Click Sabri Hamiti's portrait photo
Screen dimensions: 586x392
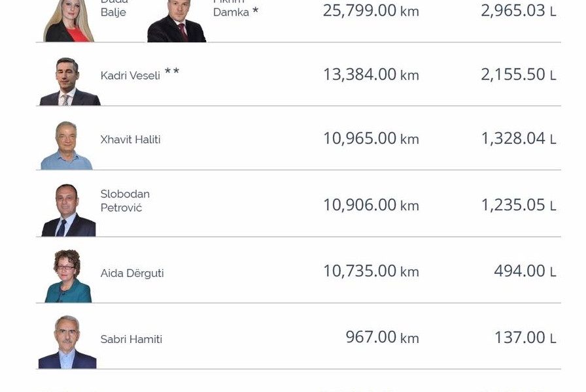(x=67, y=342)
